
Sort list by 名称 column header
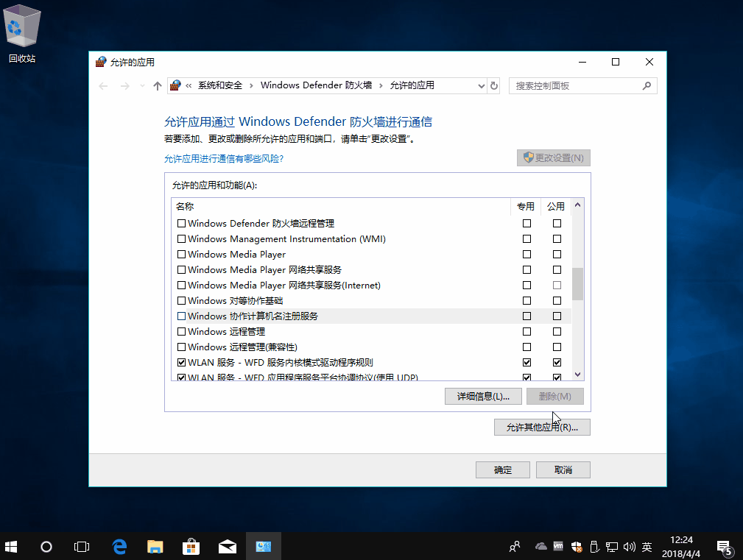point(341,206)
